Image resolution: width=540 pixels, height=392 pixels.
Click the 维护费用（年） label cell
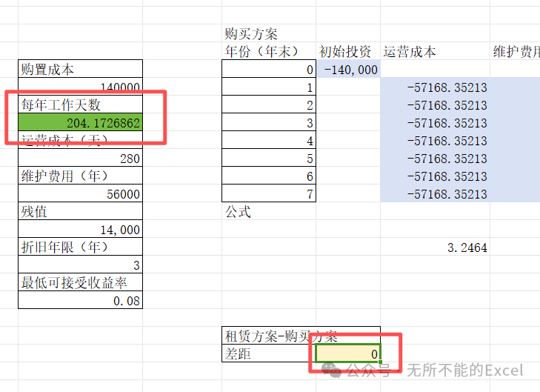(80, 176)
